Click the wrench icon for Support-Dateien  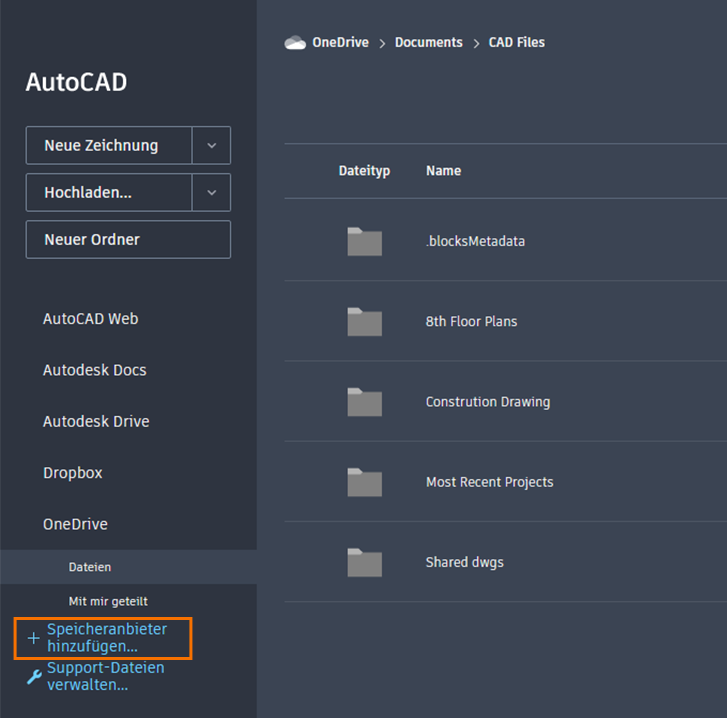click(34, 677)
